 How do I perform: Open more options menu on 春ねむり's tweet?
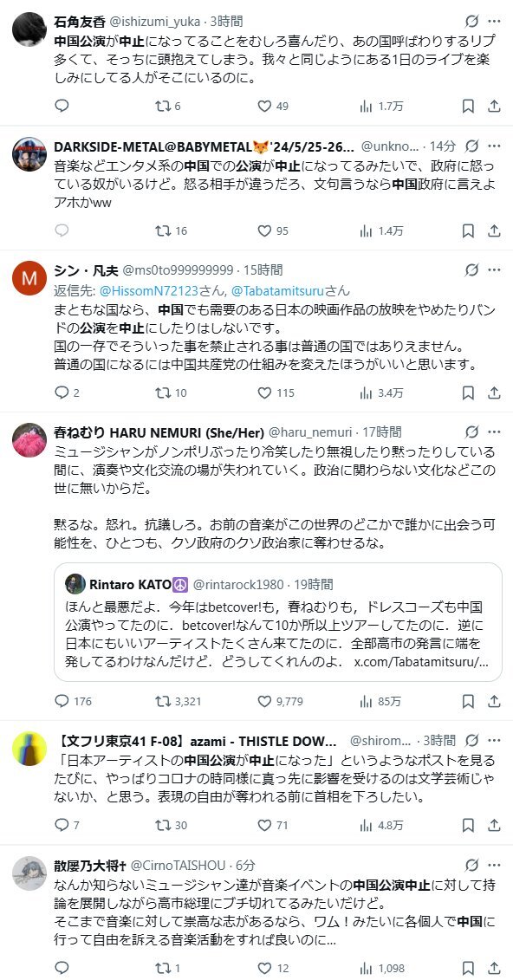(x=494, y=431)
